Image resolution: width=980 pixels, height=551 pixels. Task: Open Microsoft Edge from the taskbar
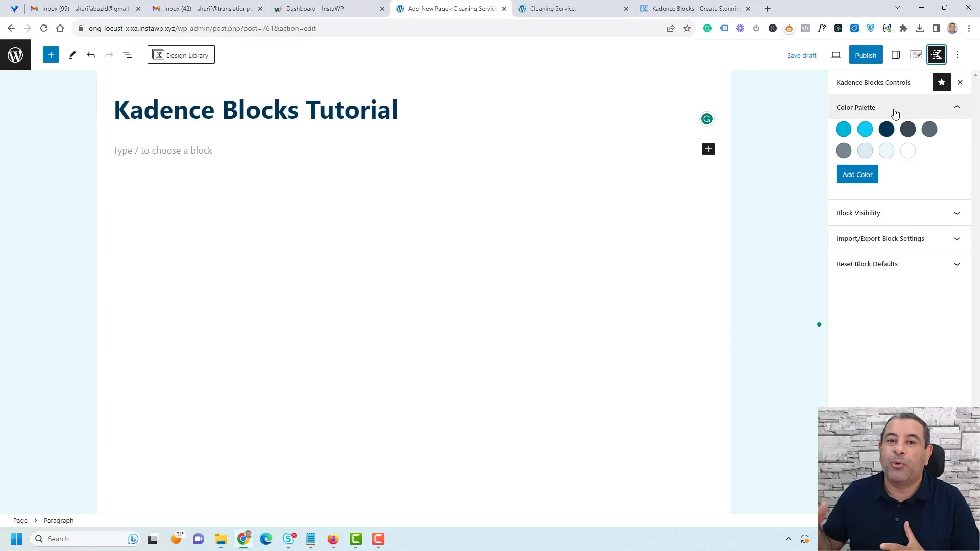click(266, 539)
